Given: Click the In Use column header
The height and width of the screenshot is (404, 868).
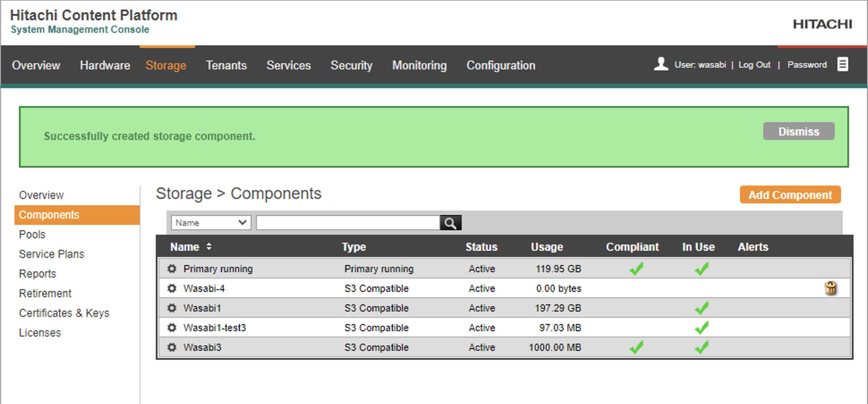Looking at the screenshot, I should [x=698, y=247].
